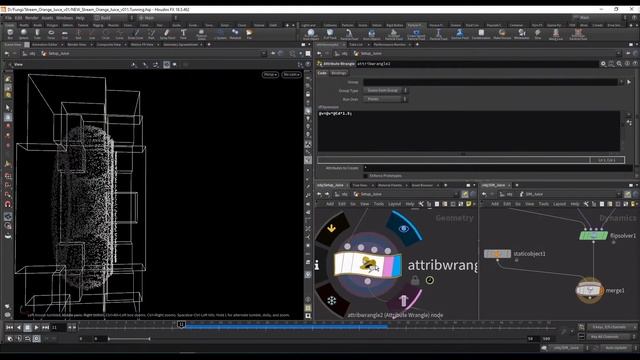Open the Group Type dropdown

[385, 91]
